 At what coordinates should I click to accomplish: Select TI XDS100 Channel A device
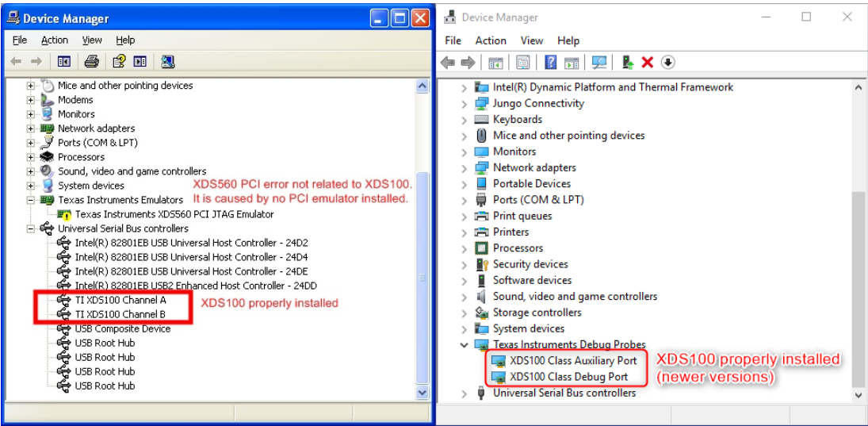coord(120,300)
